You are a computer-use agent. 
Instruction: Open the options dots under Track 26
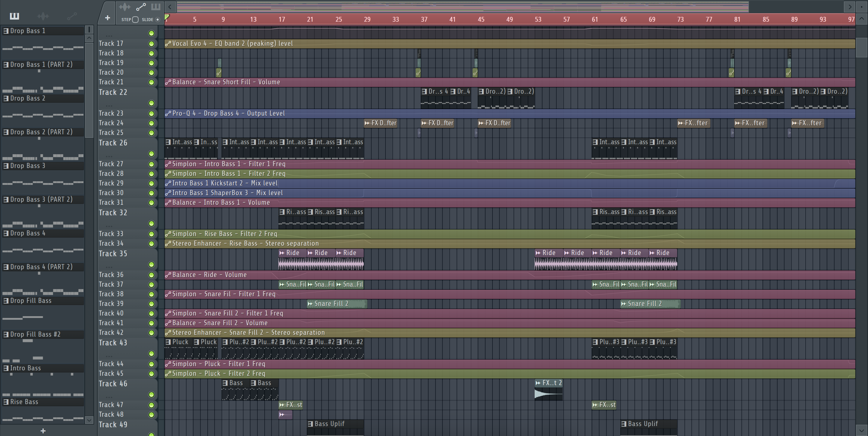click(108, 156)
